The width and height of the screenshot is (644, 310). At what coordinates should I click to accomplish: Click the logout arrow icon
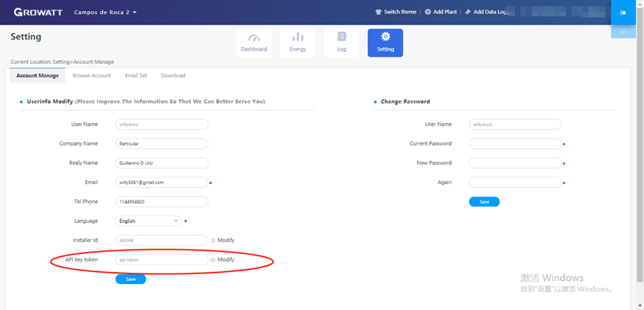point(622,13)
